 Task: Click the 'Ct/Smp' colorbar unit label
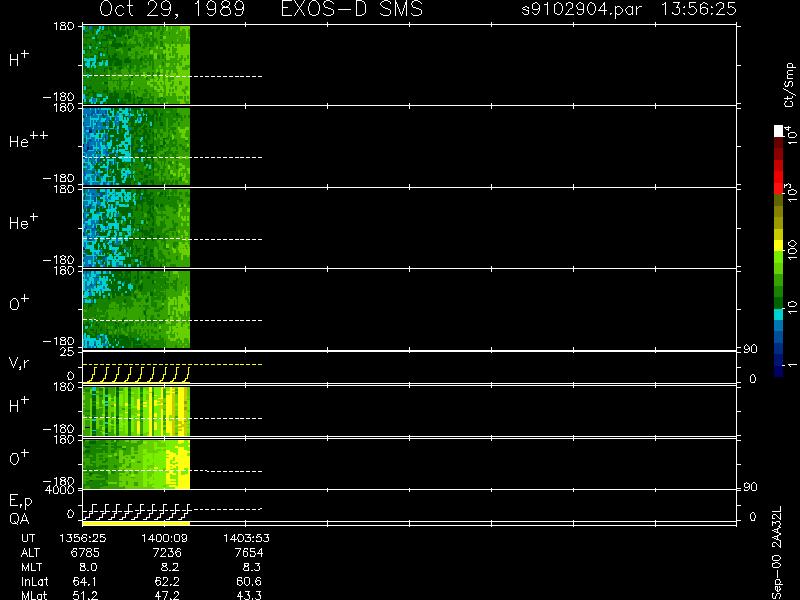(789, 85)
